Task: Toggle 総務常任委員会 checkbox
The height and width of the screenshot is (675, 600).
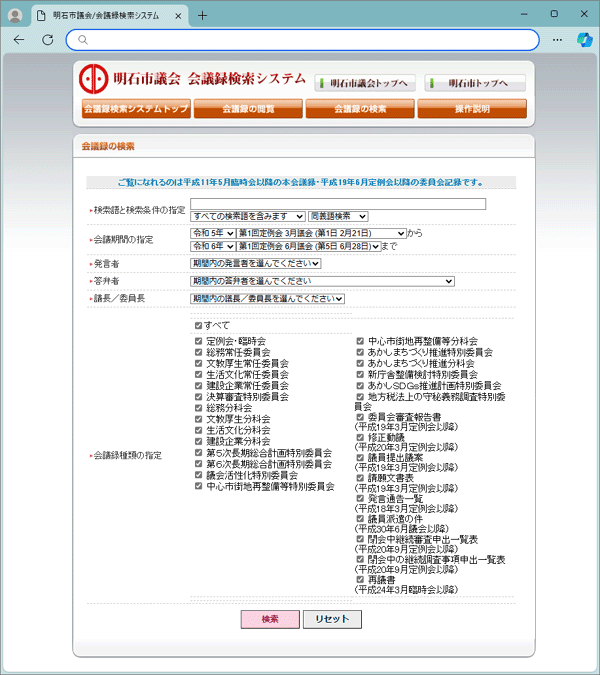Action: pos(198,352)
